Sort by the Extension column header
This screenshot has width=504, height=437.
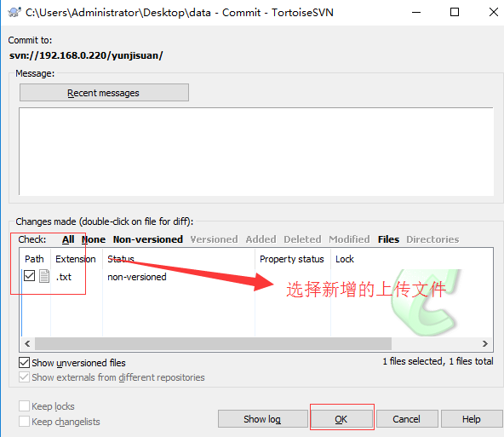76,259
